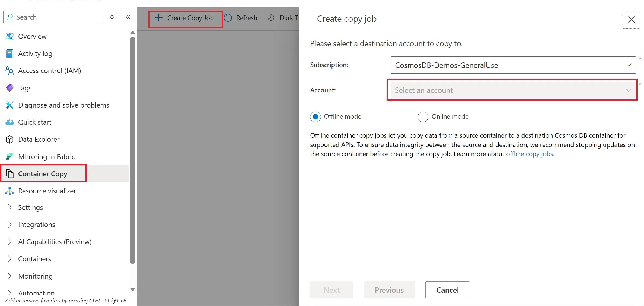This screenshot has height=306, width=644.
Task: Click the Cancel button
Action: pos(447,290)
